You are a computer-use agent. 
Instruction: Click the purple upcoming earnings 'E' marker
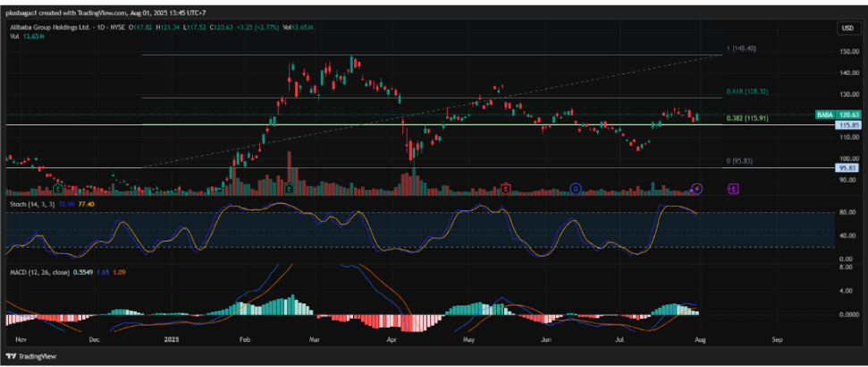pos(733,189)
